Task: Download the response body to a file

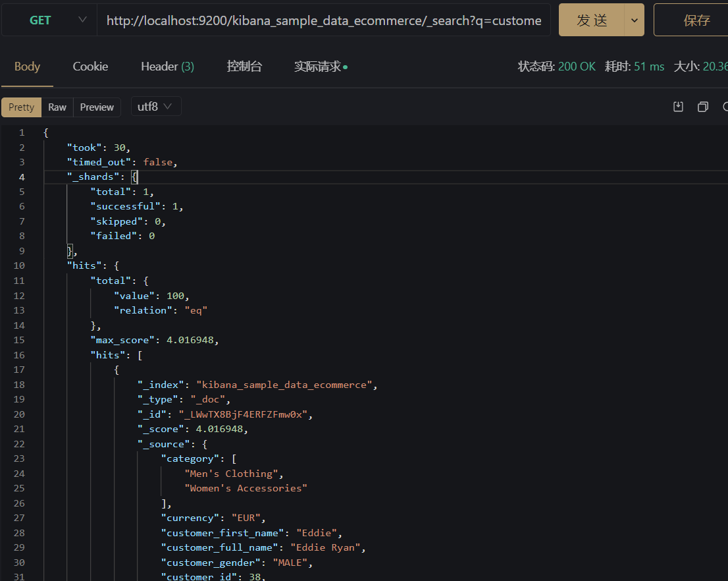Action: pyautogui.click(x=678, y=107)
